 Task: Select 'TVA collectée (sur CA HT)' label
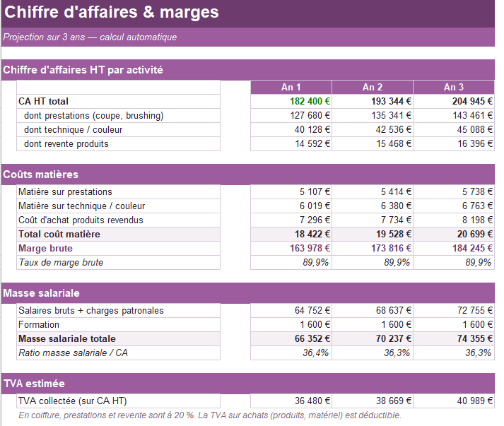(118, 401)
